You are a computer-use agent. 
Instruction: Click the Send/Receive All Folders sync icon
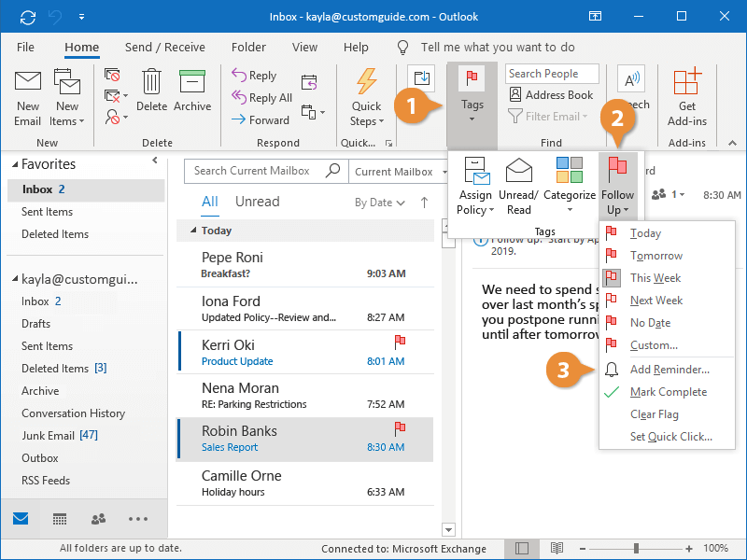(x=28, y=17)
